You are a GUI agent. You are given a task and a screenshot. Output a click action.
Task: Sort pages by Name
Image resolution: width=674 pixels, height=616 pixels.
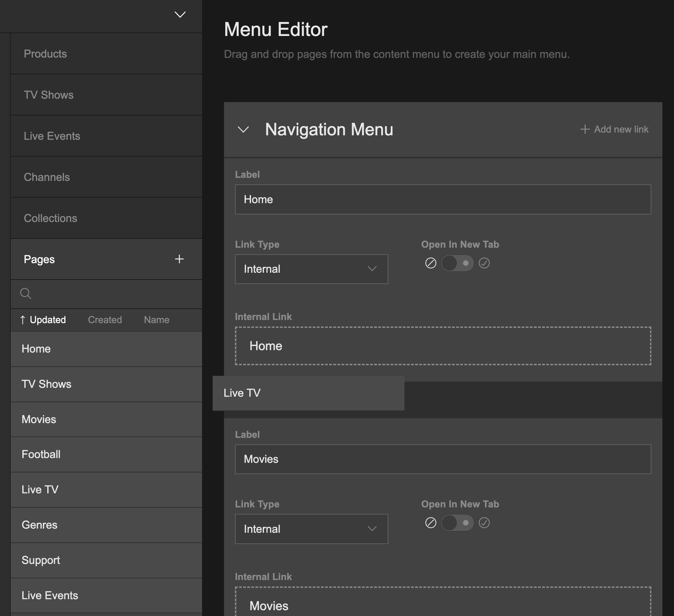pyautogui.click(x=157, y=320)
